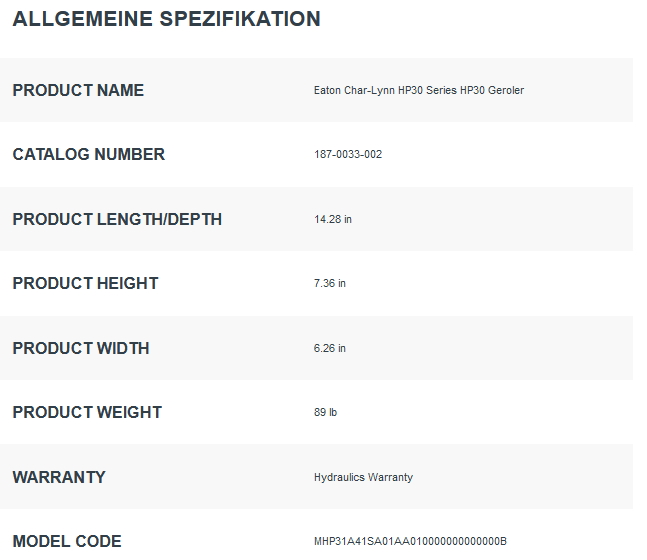Image resolution: width=647 pixels, height=560 pixels.
Task: Select the Product Name label
Action: 78,90
